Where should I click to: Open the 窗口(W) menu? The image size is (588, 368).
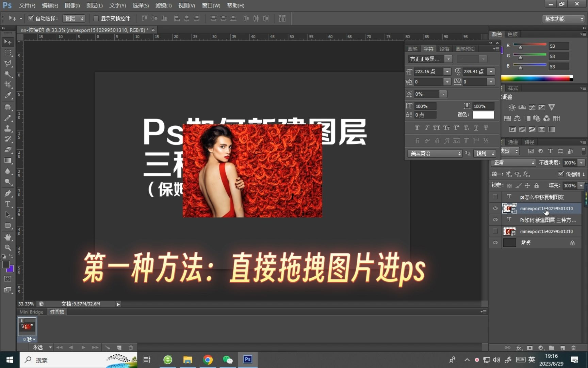point(211,5)
